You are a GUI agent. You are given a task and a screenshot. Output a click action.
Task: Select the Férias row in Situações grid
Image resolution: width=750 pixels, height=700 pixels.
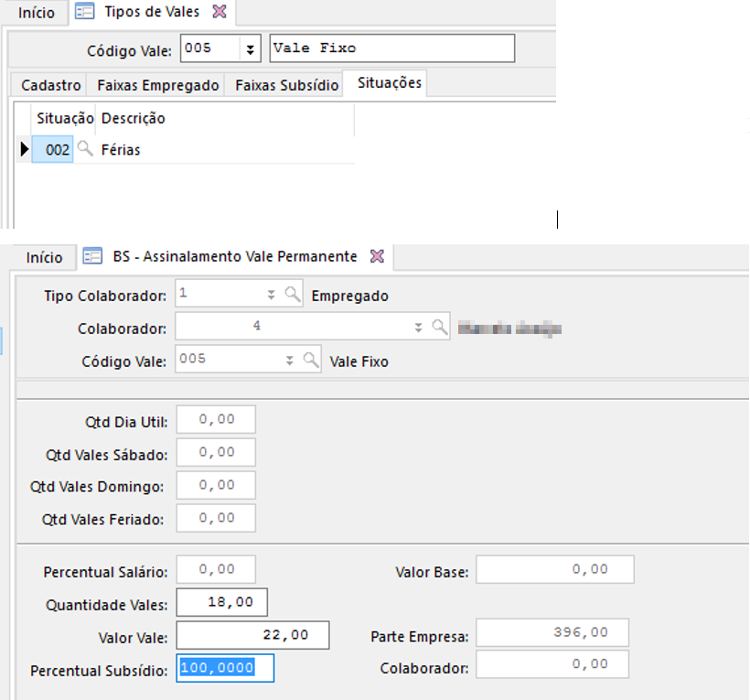click(x=121, y=149)
